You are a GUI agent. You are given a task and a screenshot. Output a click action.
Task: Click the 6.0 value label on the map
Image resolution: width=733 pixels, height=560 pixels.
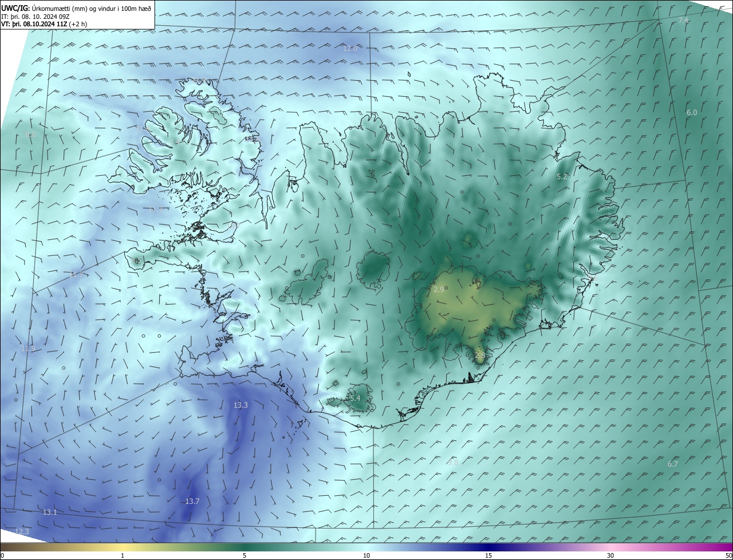point(692,113)
